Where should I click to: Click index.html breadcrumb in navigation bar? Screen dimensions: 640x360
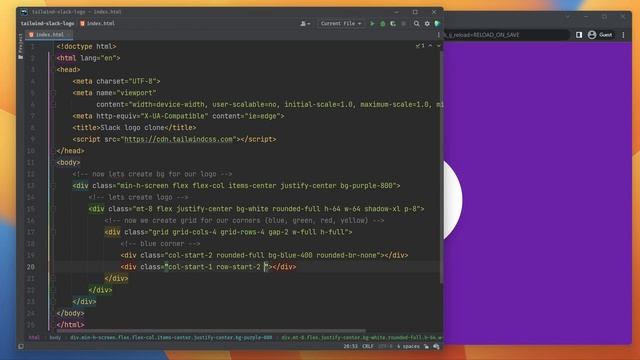(x=97, y=24)
